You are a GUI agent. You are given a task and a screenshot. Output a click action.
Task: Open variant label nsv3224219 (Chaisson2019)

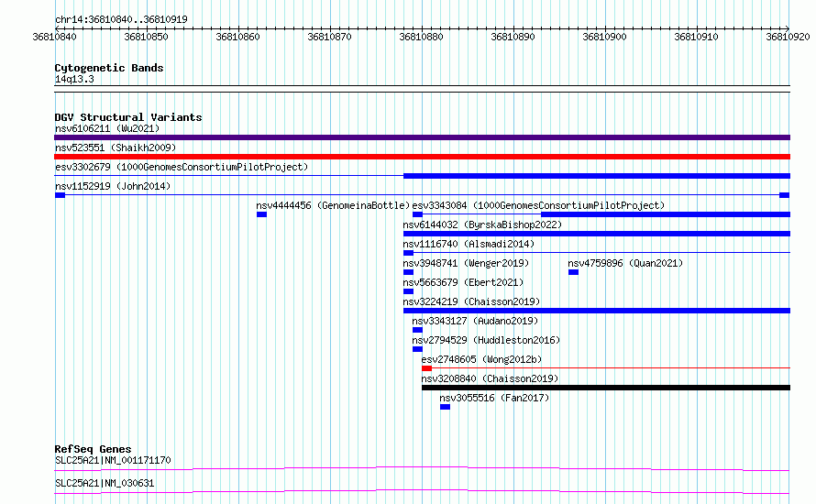point(471,301)
